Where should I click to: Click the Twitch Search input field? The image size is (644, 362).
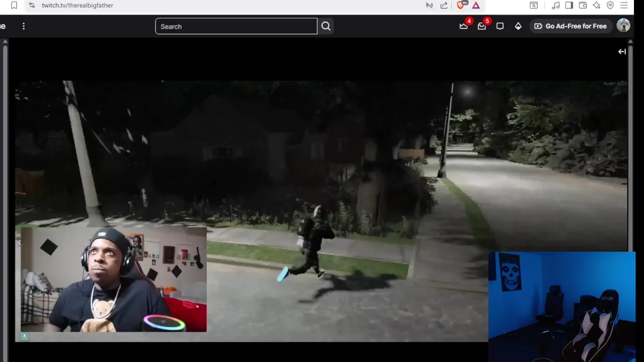point(236,26)
